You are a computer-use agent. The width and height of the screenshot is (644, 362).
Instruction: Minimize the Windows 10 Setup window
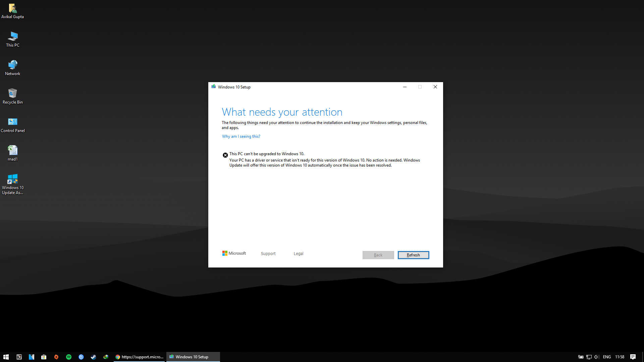point(405,87)
